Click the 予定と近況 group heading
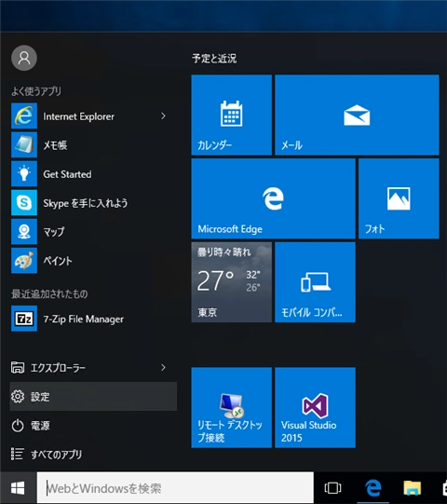 214,59
